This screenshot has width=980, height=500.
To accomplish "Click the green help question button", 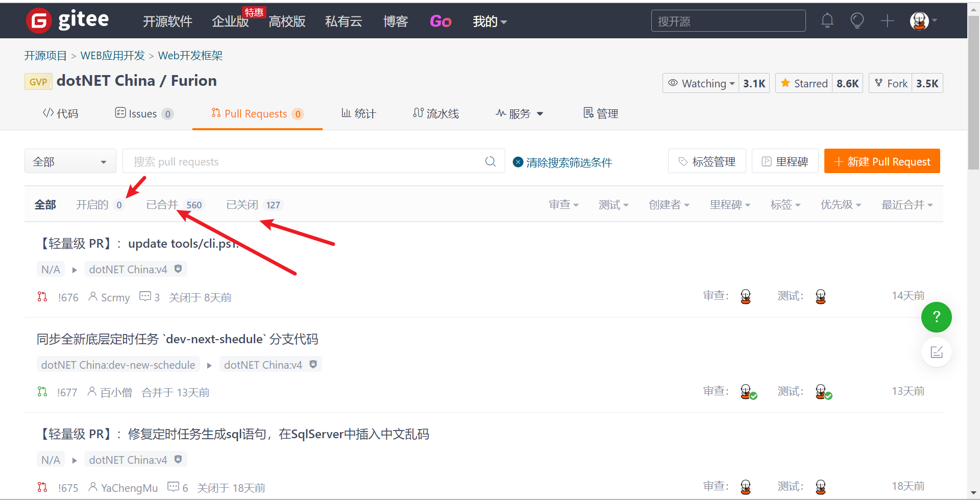I will [x=936, y=317].
